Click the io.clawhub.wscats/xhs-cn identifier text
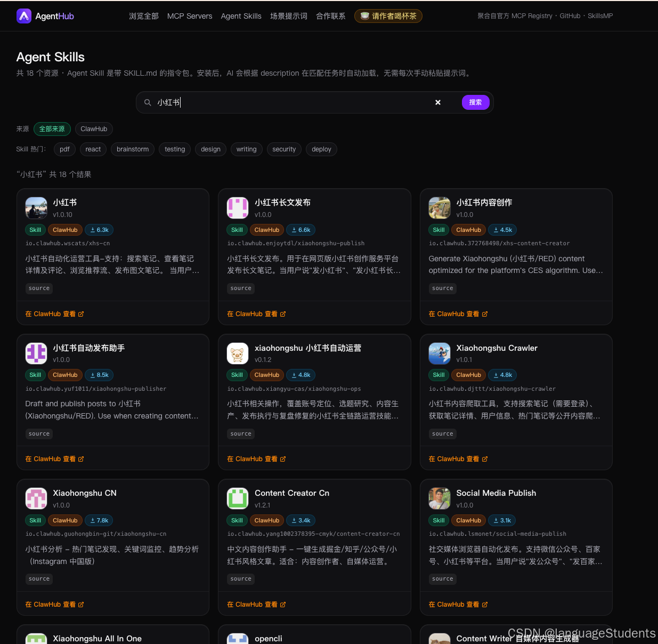This screenshot has height=644, width=658. tap(68, 243)
